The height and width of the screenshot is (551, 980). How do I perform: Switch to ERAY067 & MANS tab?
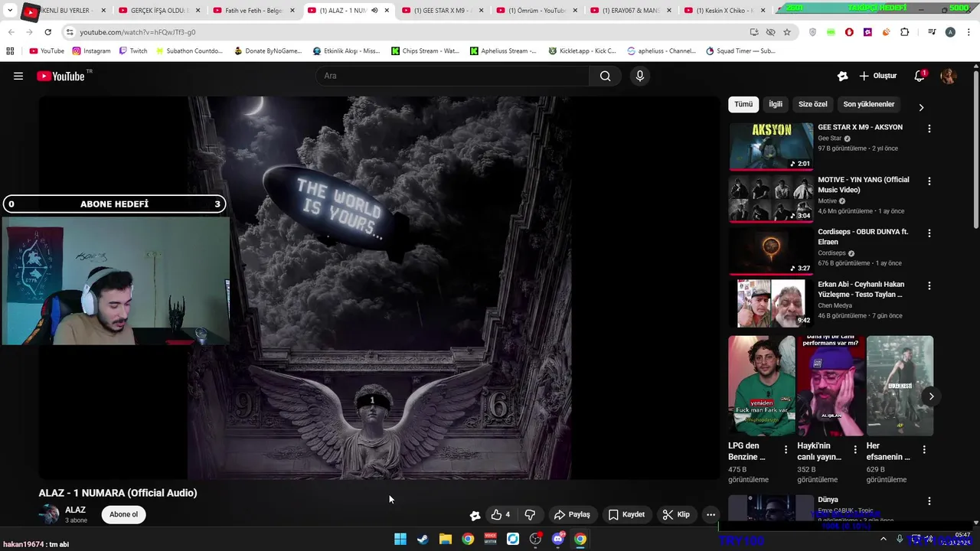pos(631,11)
